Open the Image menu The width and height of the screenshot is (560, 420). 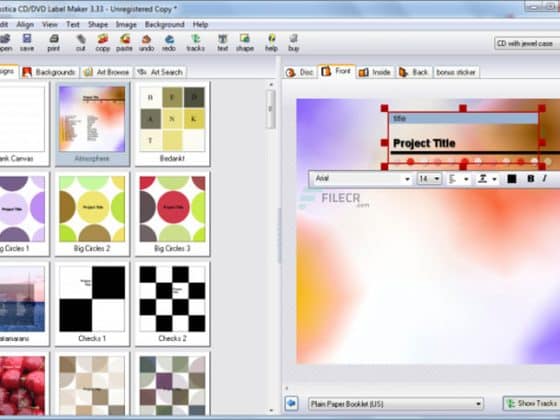point(126,25)
